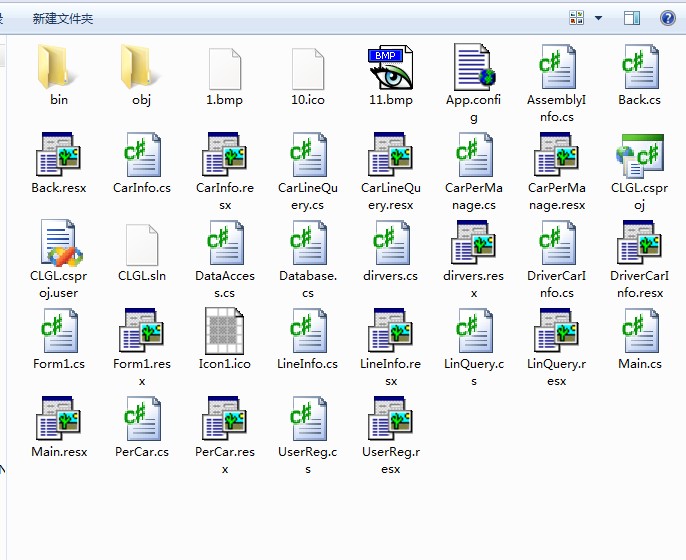
Task: Select the App.config file icon
Action: [474, 67]
